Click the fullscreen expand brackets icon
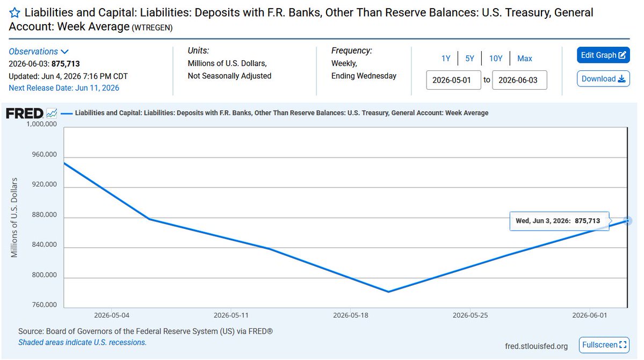This screenshot has height=360, width=644. [623, 345]
